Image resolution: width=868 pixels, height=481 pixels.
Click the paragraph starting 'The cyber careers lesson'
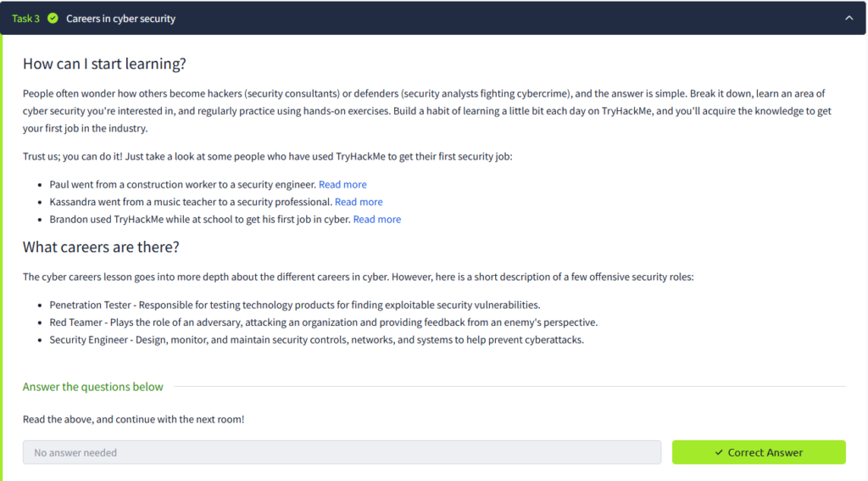[358, 277]
